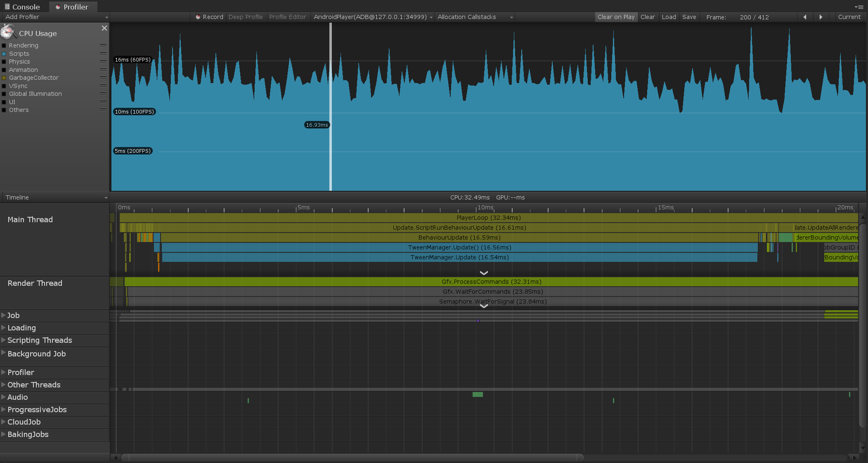
Task: Click the Clear button
Action: point(648,17)
